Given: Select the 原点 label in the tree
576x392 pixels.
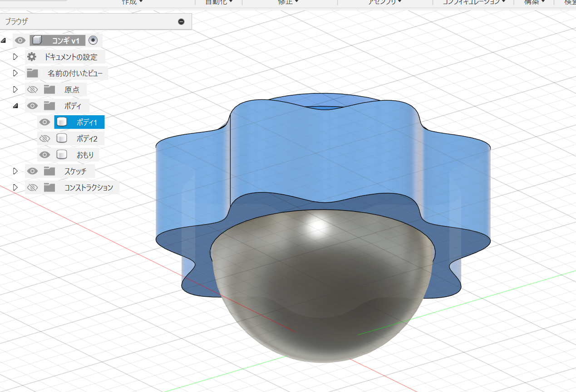Looking at the screenshot, I should (72, 90).
